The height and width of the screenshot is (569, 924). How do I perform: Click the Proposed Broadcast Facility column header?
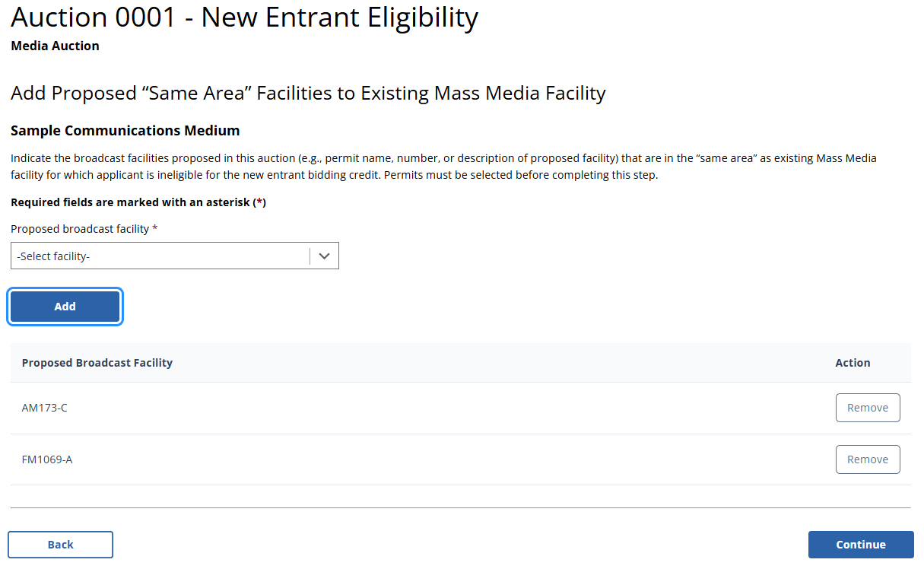tap(97, 363)
